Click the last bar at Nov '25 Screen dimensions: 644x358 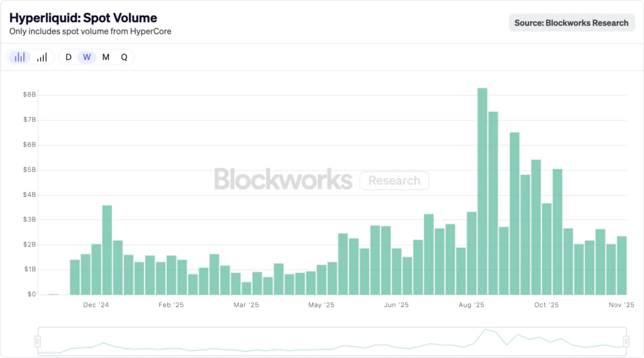(621, 265)
